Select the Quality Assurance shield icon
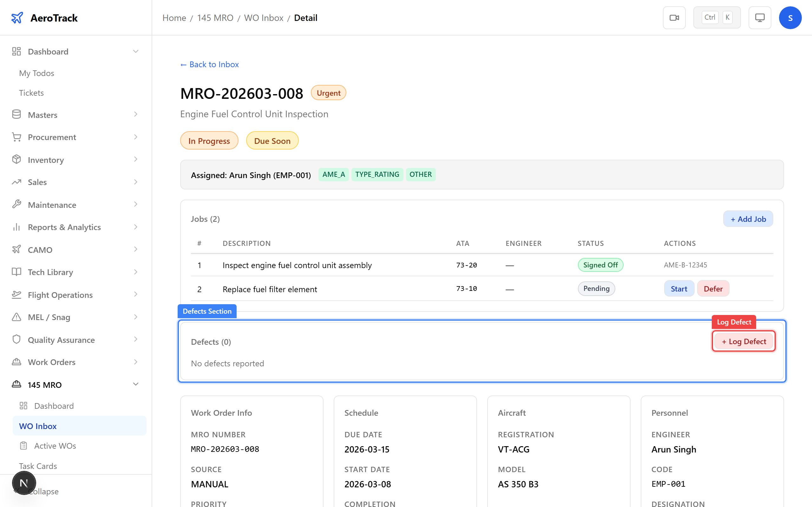Image resolution: width=812 pixels, height=507 pixels. coord(16,339)
